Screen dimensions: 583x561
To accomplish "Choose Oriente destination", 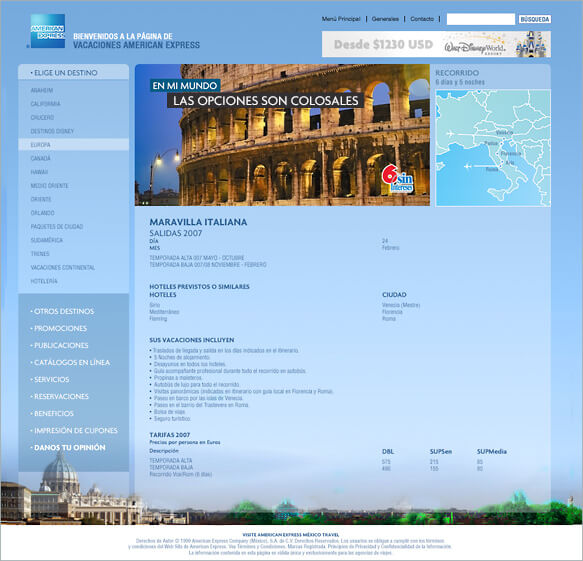I will click(x=41, y=199).
